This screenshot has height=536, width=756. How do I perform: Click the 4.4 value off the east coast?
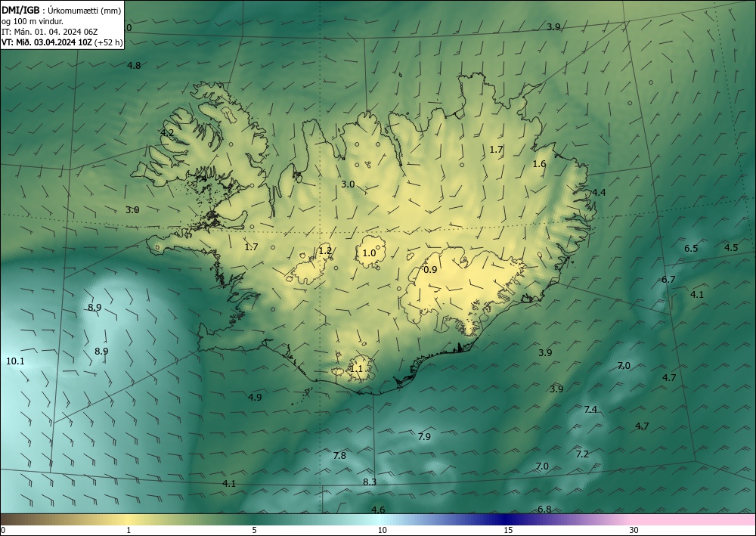click(x=598, y=193)
